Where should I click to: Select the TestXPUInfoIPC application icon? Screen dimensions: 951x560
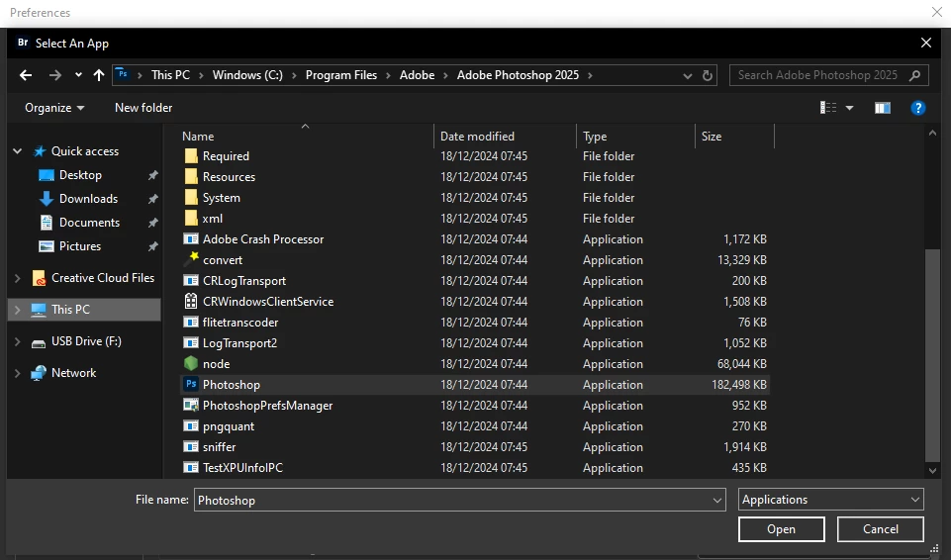click(x=191, y=467)
